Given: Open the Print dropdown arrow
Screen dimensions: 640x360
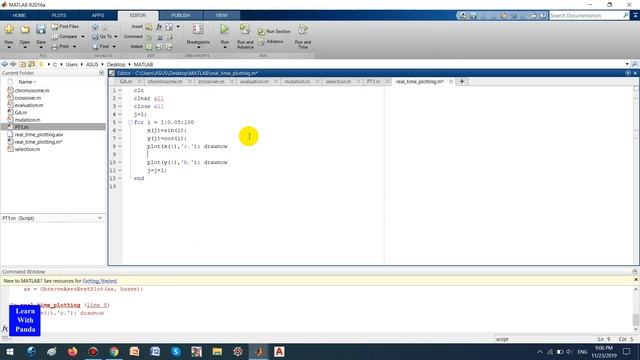Looking at the screenshot, I should [74, 47].
